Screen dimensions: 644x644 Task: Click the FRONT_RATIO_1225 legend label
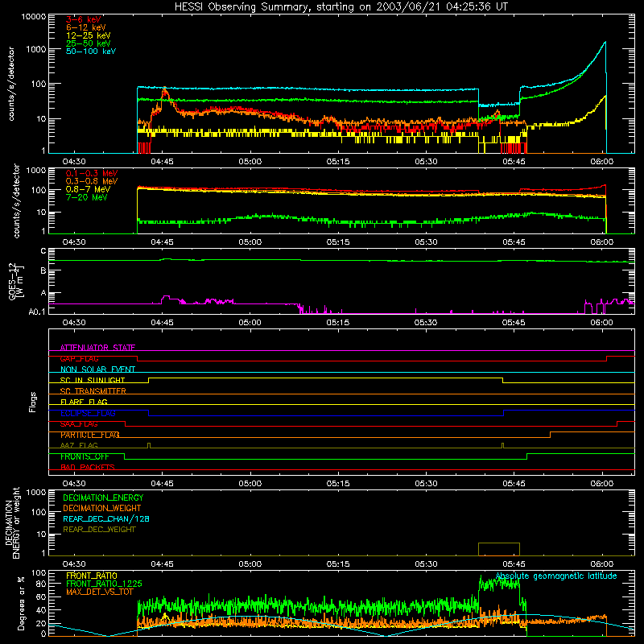click(x=104, y=584)
